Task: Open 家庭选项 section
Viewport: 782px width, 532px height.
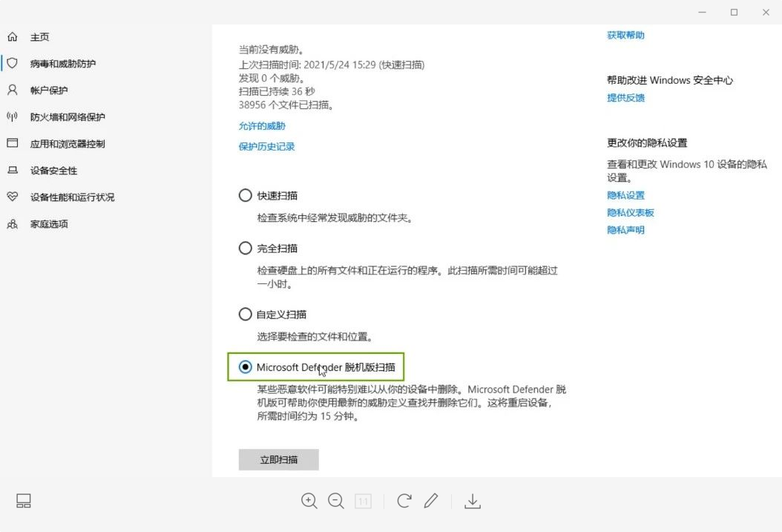Action: pyautogui.click(x=49, y=224)
